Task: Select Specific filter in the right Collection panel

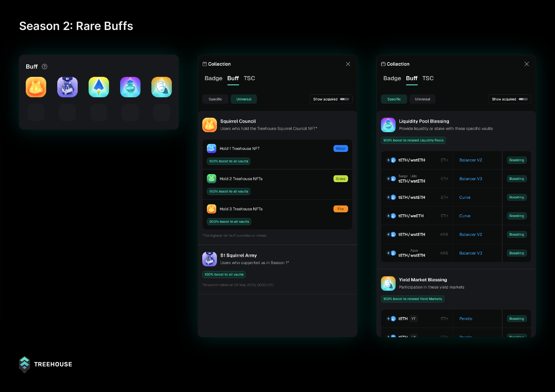Action: click(394, 99)
